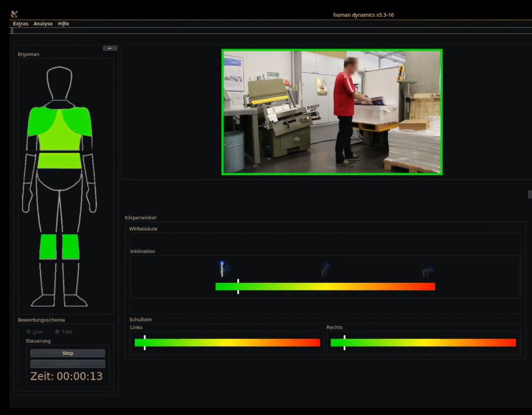Select the Live radio button

29,332
